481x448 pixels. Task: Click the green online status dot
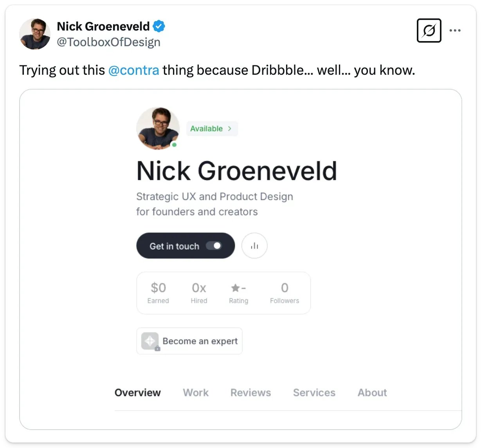pos(175,145)
